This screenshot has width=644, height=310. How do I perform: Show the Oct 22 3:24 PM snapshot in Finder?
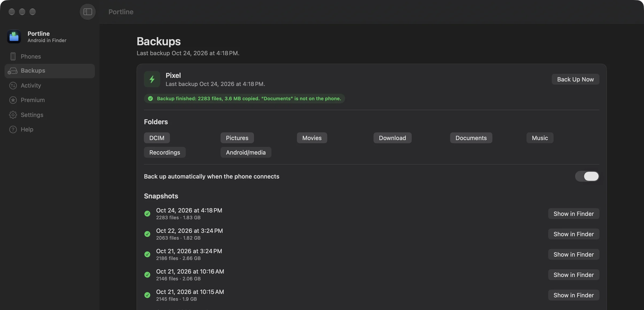(573, 234)
